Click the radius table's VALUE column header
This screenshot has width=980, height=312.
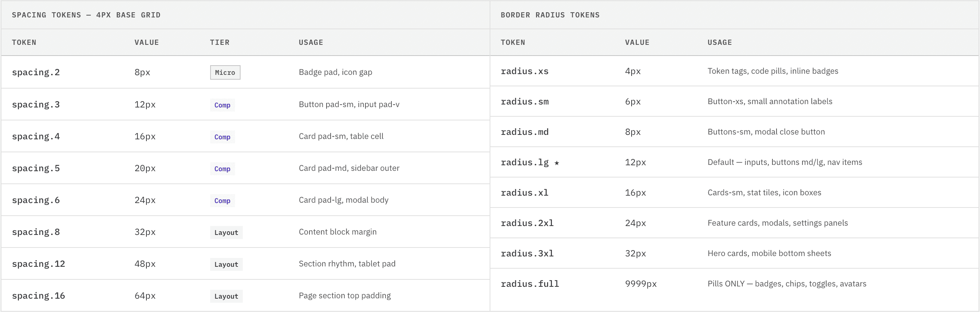[x=637, y=42]
